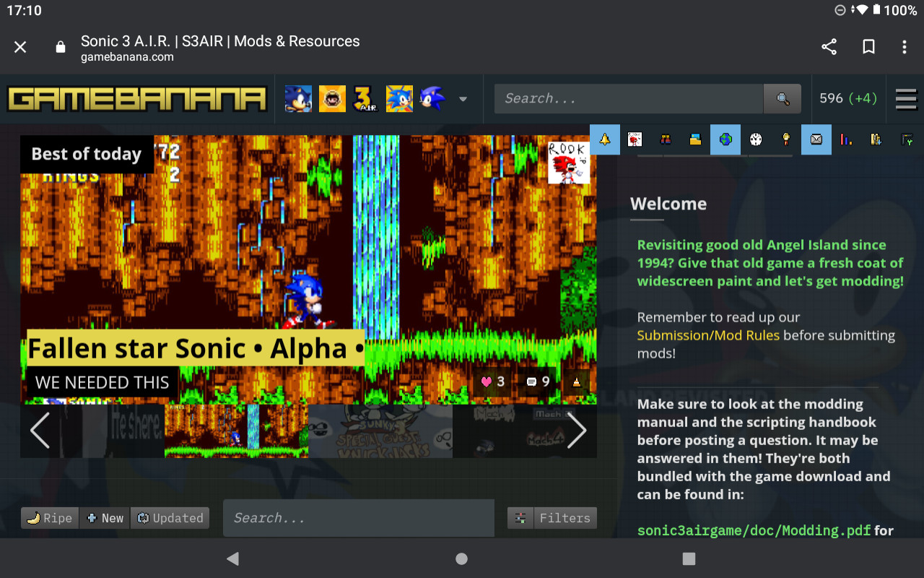This screenshot has height=578, width=924.
Task: Toggle the New submissions filter
Action: (104, 517)
